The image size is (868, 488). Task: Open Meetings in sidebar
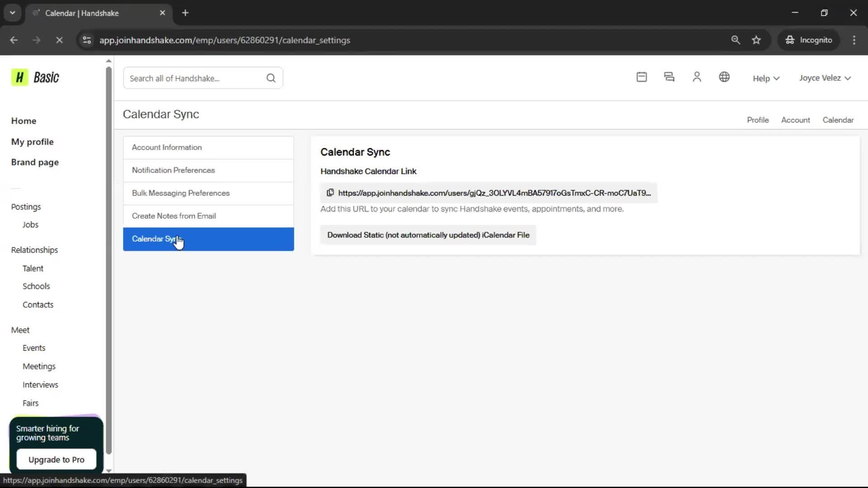click(39, 366)
